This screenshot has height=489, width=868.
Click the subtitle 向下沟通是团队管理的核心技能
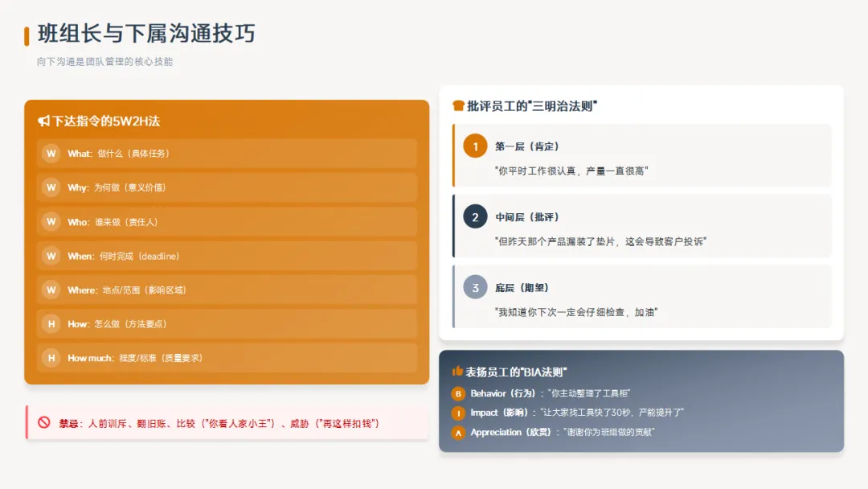[x=104, y=61]
